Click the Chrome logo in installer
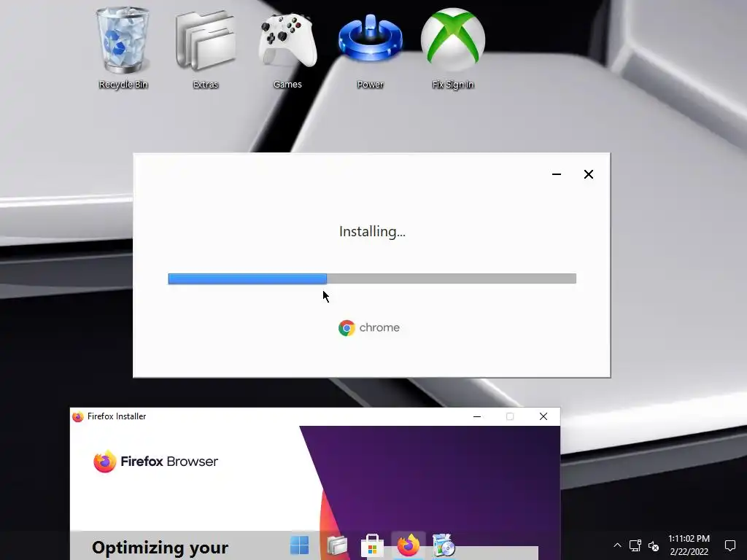 tap(347, 327)
